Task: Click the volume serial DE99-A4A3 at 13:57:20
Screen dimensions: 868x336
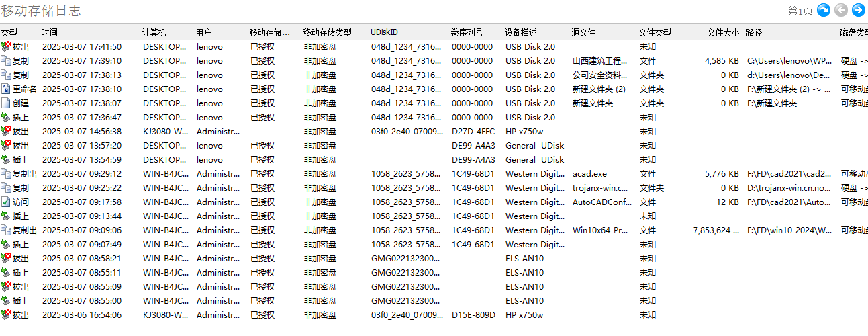Action: (473, 145)
